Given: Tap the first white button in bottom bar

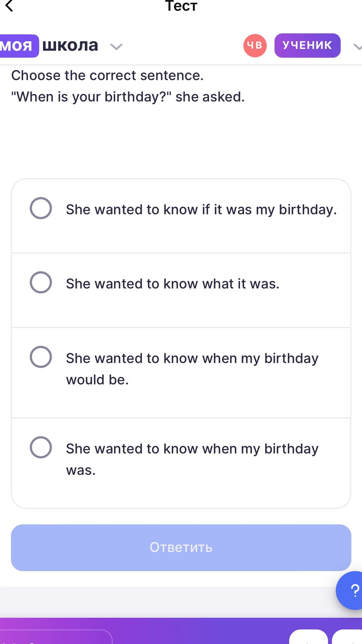Looking at the screenshot, I should [x=308, y=637].
